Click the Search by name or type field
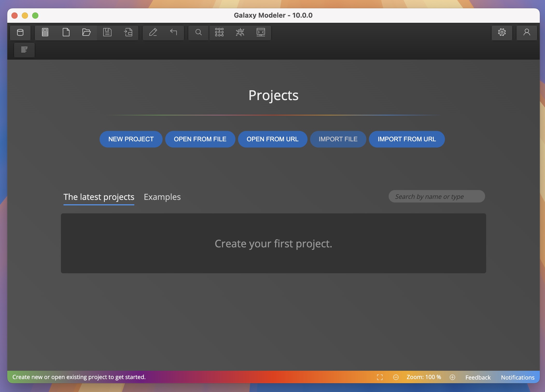This screenshot has height=392, width=545. point(437,196)
